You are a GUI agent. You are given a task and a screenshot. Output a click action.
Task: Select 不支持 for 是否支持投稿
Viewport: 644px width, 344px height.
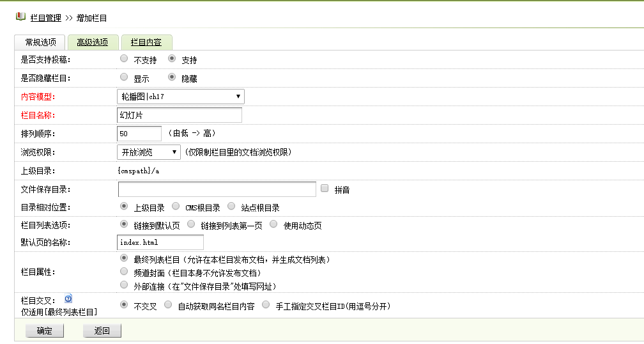coord(124,59)
